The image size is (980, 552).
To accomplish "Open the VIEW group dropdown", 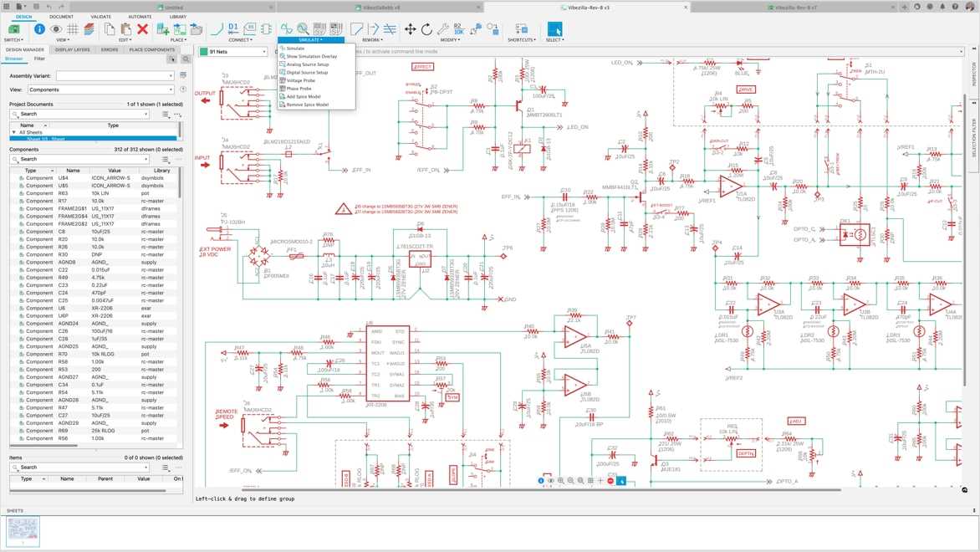I will (62, 39).
